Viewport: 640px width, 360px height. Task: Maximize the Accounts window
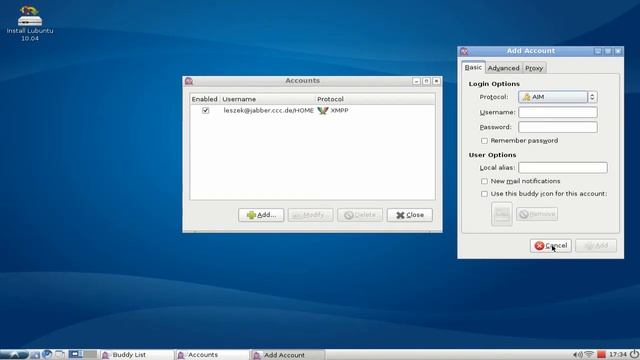(x=427, y=81)
